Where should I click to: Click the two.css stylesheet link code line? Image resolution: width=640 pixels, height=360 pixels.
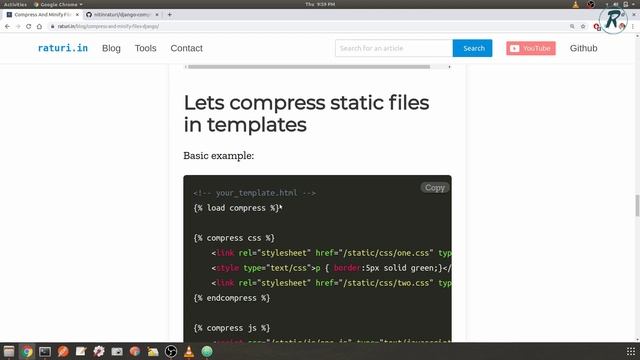(331, 283)
